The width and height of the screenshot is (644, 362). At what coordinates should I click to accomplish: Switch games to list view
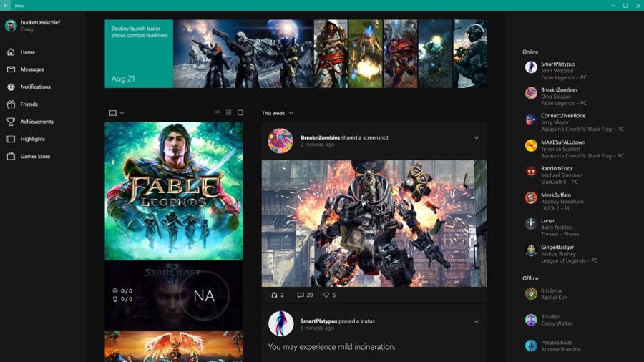click(217, 112)
